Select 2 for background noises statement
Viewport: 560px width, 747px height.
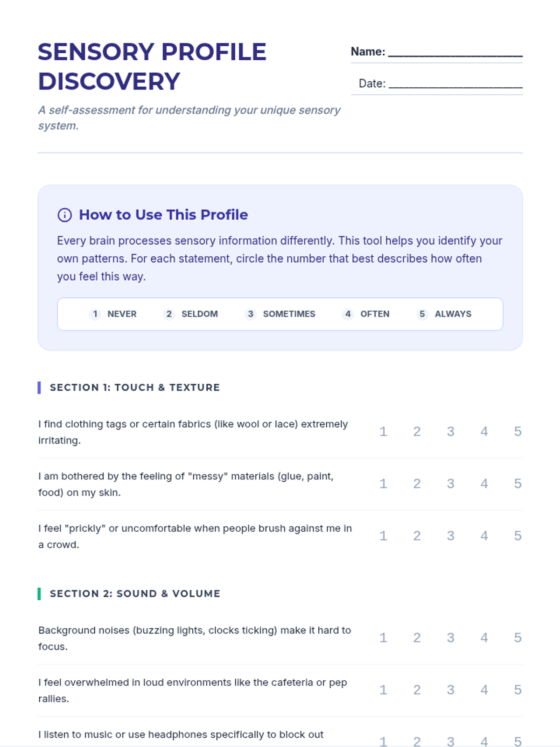(x=417, y=638)
